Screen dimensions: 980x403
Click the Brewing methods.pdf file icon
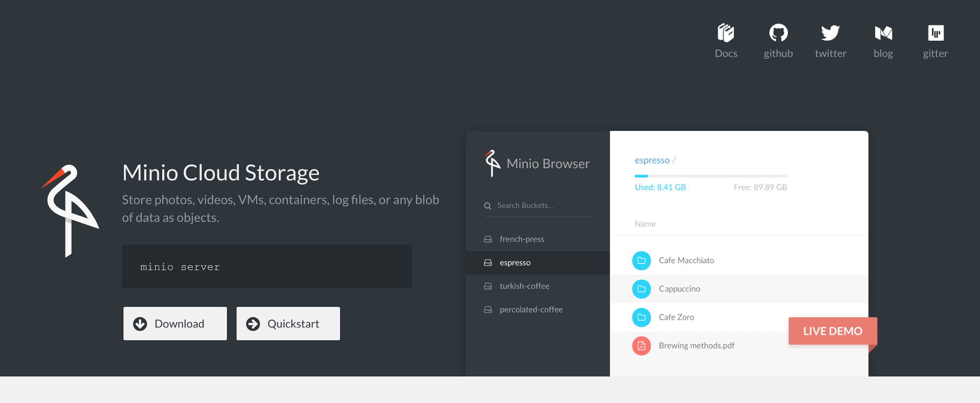click(641, 346)
